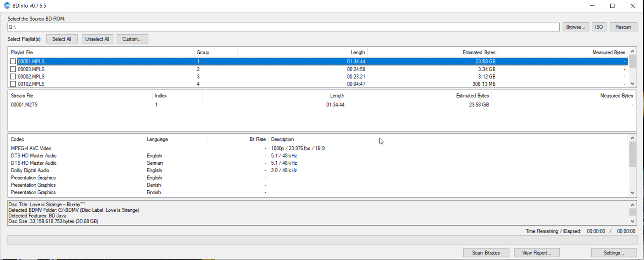
Task: Sort playlists by Measured Bytes header
Action: [563, 52]
